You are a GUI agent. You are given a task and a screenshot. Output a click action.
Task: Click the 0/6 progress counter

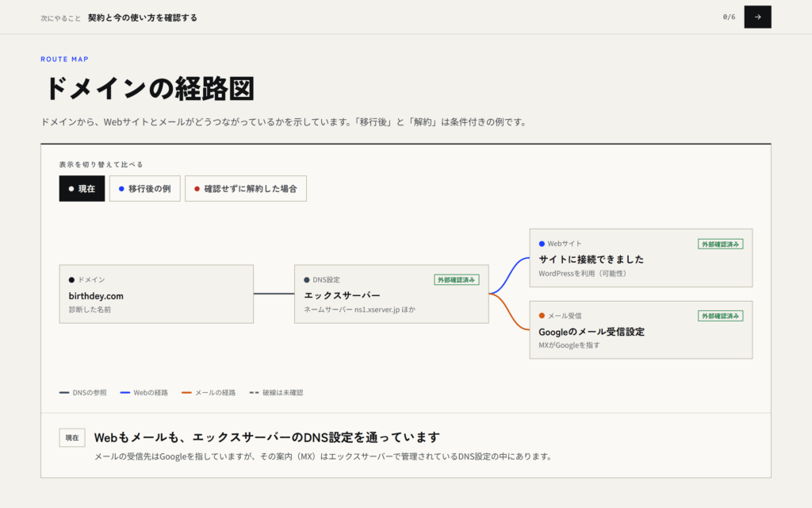pos(729,17)
